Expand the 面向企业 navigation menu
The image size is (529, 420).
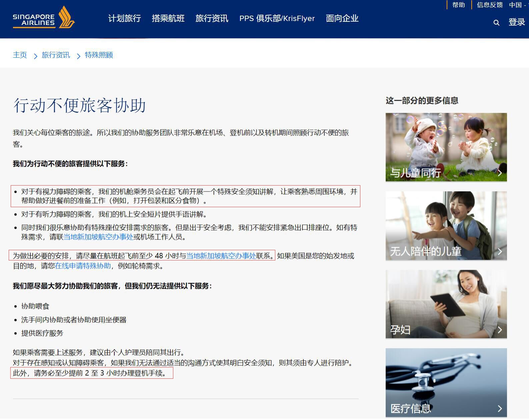342,19
